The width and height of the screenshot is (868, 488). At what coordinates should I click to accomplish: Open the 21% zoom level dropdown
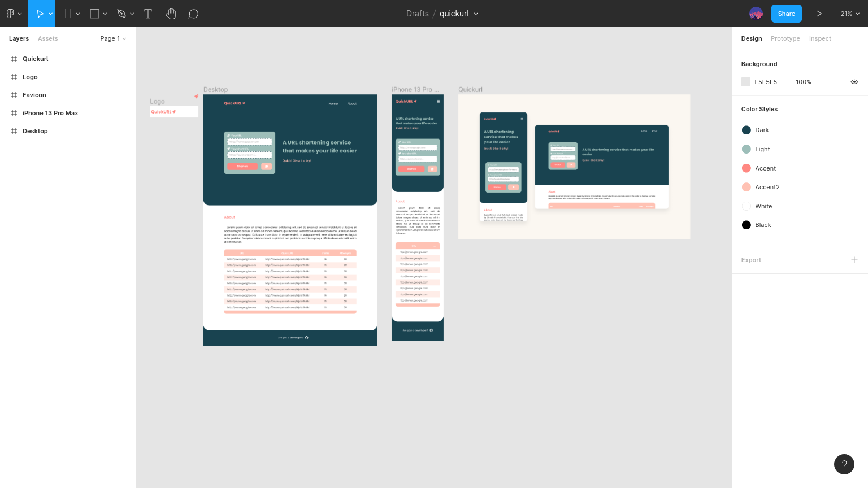[850, 14]
